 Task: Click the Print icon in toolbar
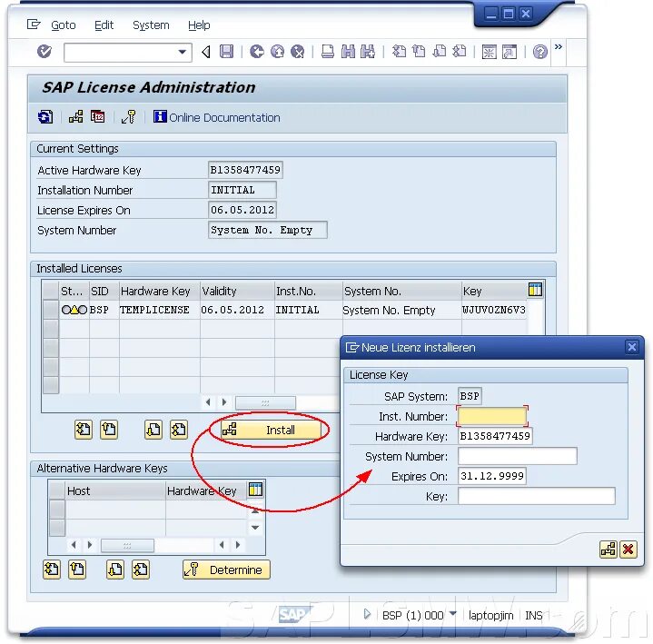click(x=328, y=52)
